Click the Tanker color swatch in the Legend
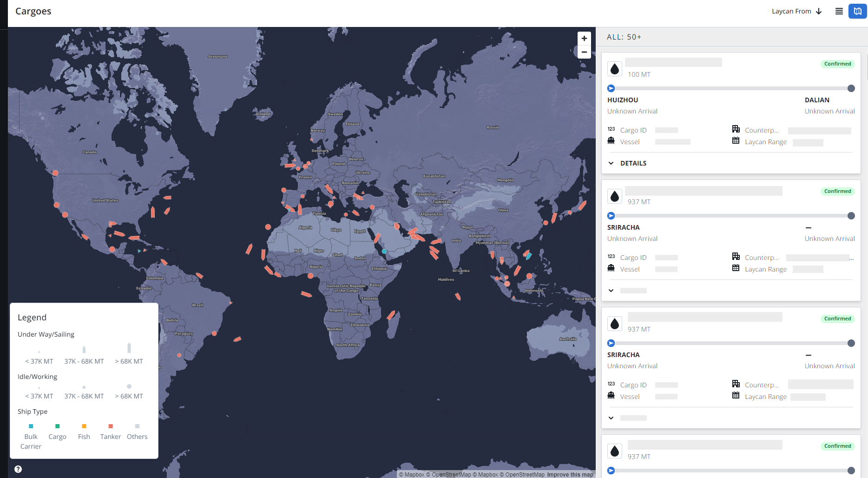Screen dimensions: 868x478 pos(111,426)
